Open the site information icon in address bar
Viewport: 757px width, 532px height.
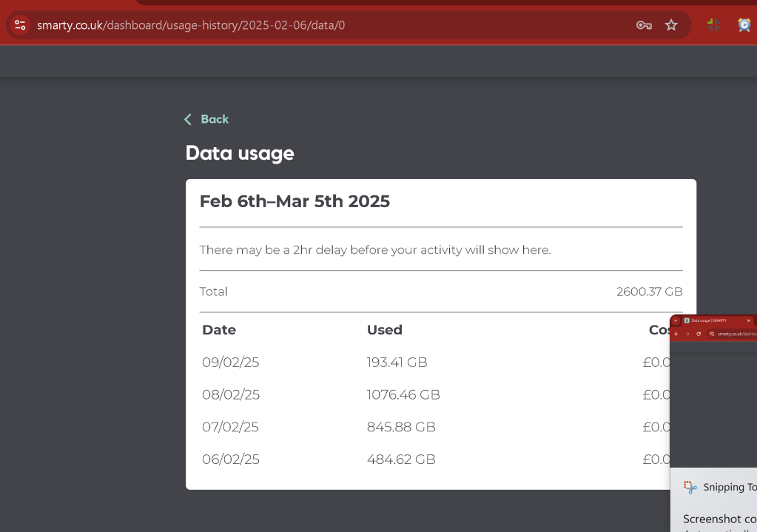point(20,25)
